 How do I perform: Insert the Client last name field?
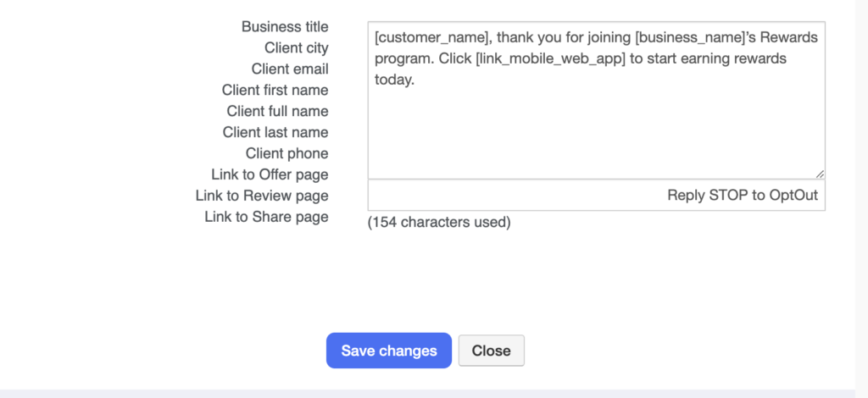click(275, 133)
